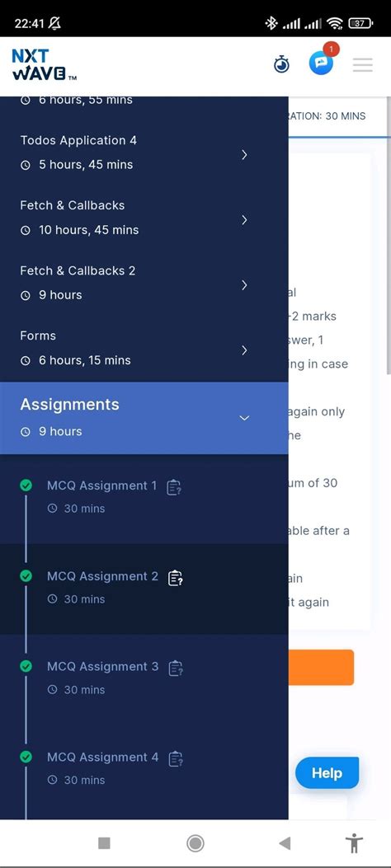Screen dimensions: 391x868
Task: Click the quiz icon beside MCQ Assignment 4
Action: 176,758
